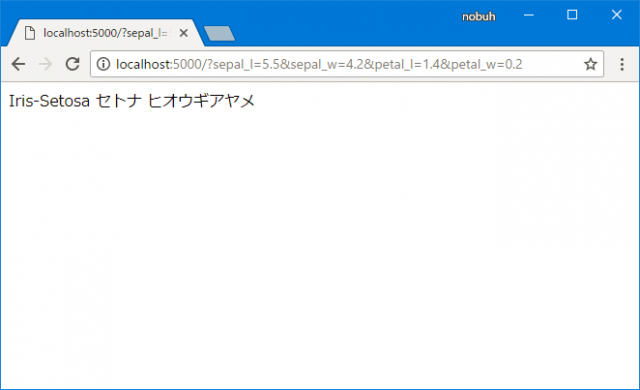640x390 pixels.
Task: Reload the localhost page
Action: point(73,64)
